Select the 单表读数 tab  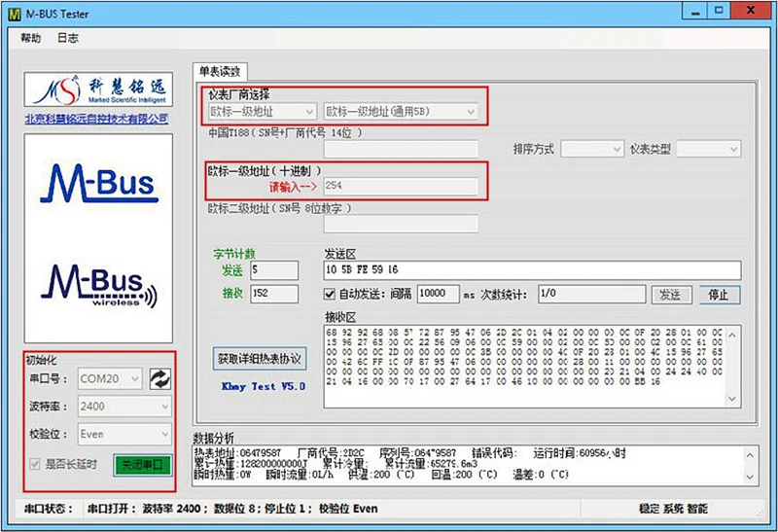pyautogui.click(x=220, y=71)
